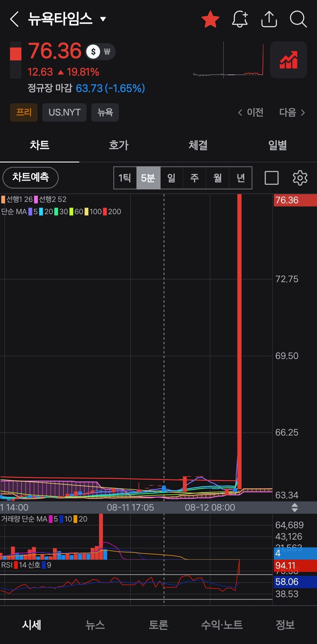The width and height of the screenshot is (317, 644).
Task: Tap the US.NYT ticker tag
Action: (x=64, y=112)
